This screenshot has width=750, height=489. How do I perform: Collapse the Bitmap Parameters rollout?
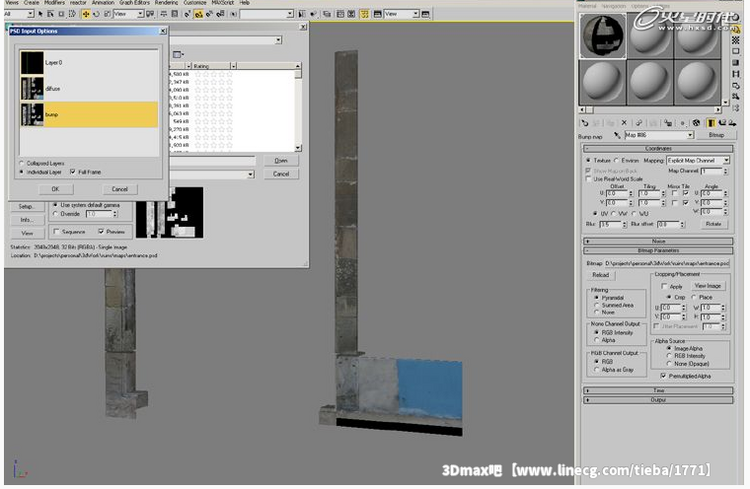(x=658, y=251)
